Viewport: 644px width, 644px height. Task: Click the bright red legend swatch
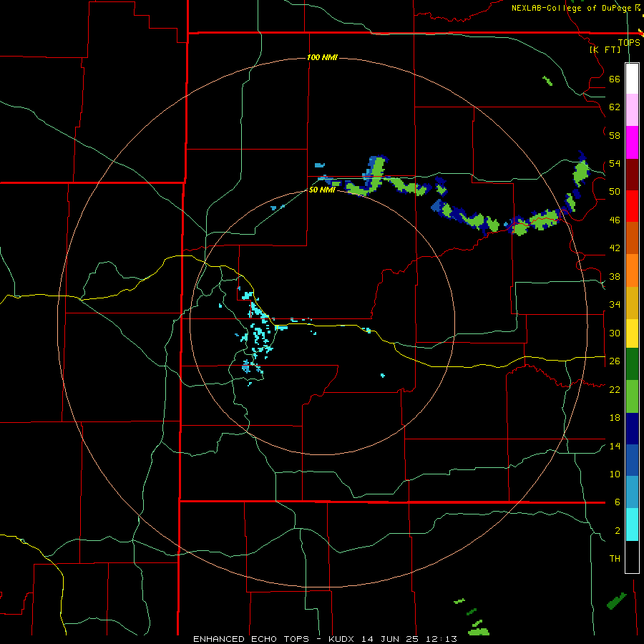(x=632, y=206)
